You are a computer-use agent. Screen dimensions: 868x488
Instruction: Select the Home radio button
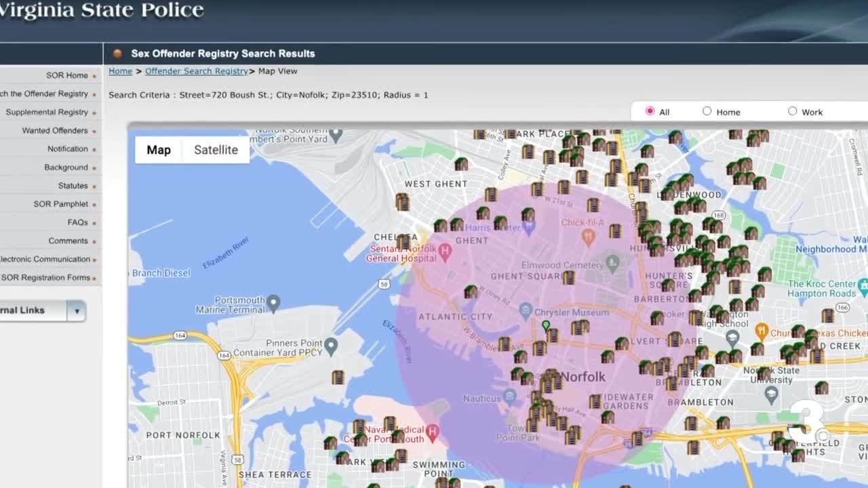click(707, 111)
